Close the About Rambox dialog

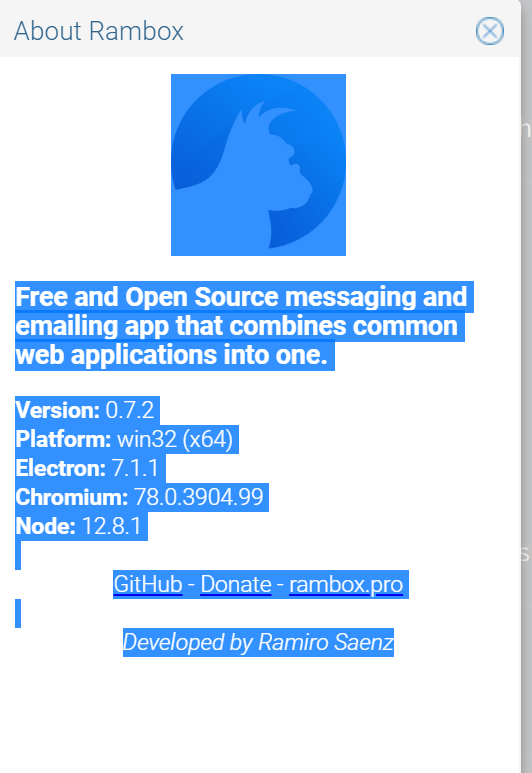(489, 31)
